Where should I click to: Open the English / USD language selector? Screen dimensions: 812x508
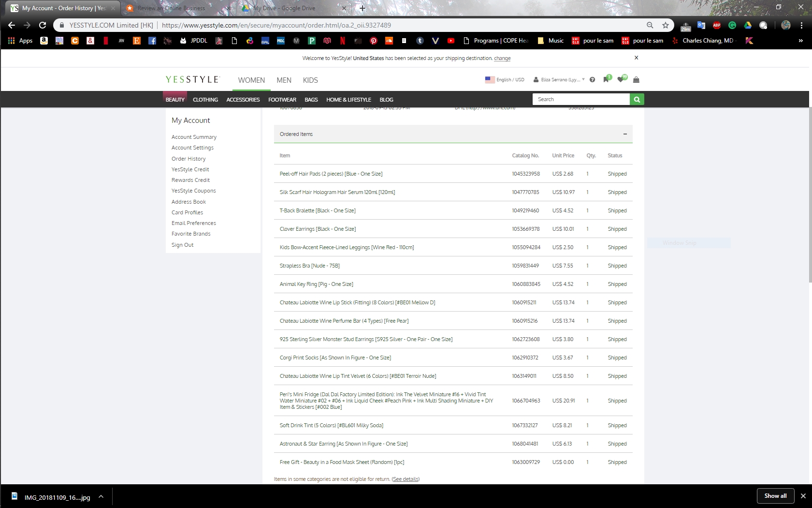click(505, 80)
